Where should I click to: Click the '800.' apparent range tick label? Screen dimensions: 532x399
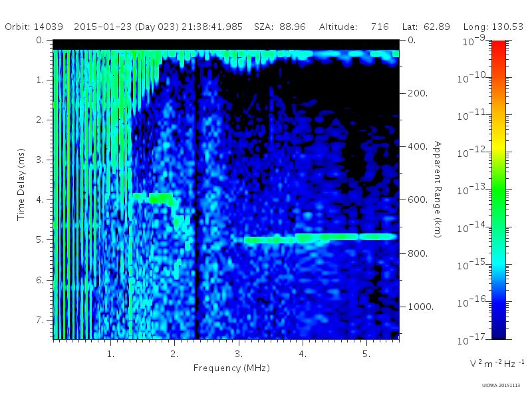(418, 253)
